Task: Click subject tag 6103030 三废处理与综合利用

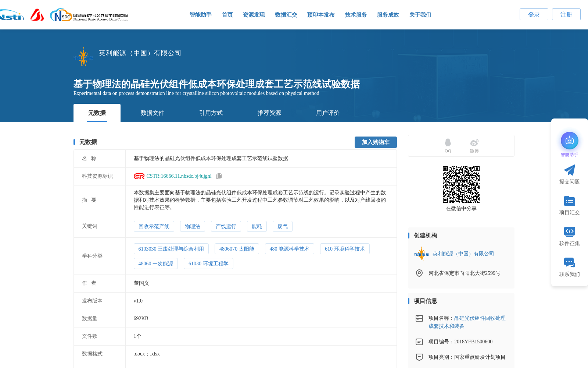Action: [x=171, y=249]
